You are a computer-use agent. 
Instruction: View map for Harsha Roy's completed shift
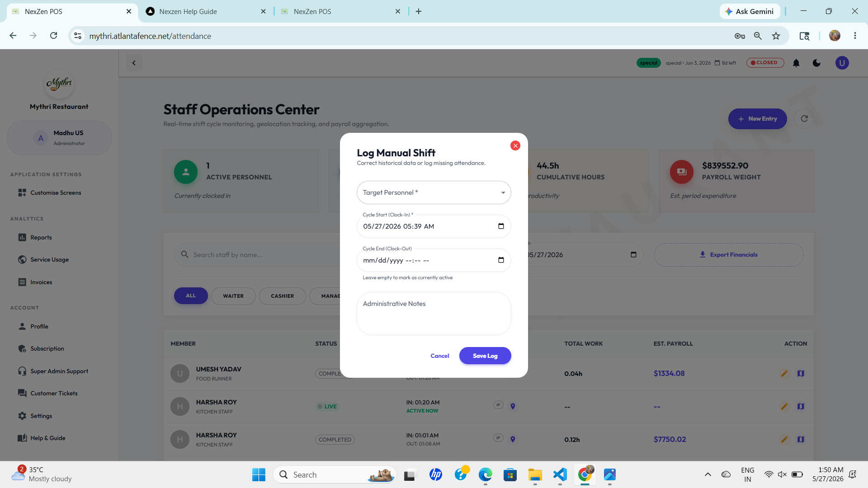pyautogui.click(x=801, y=440)
